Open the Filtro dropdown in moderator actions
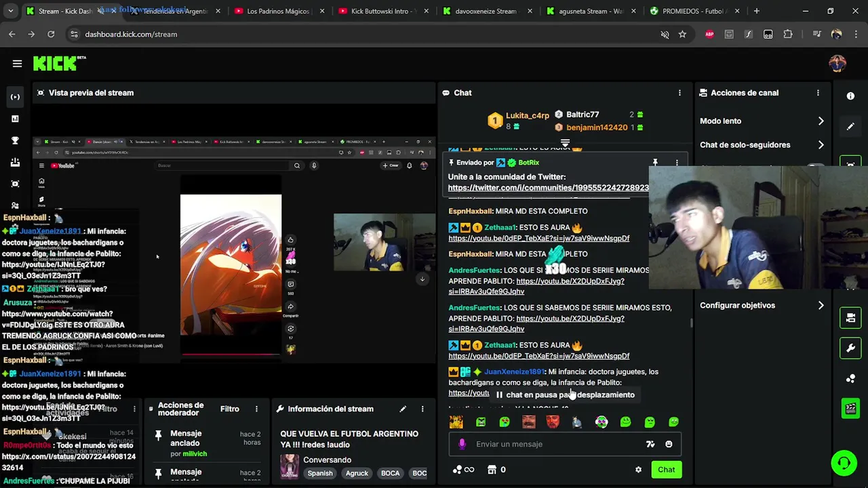The height and width of the screenshot is (488, 868). [x=230, y=409]
